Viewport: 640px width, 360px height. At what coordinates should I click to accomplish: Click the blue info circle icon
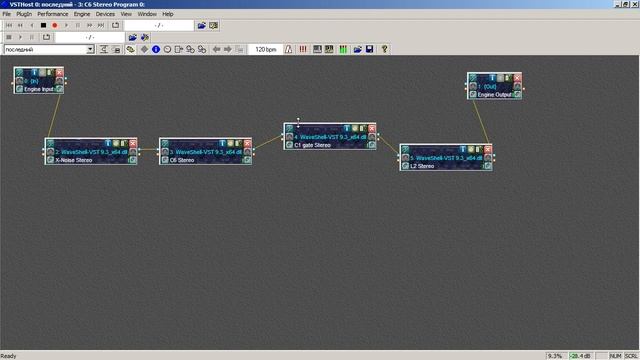point(156,49)
